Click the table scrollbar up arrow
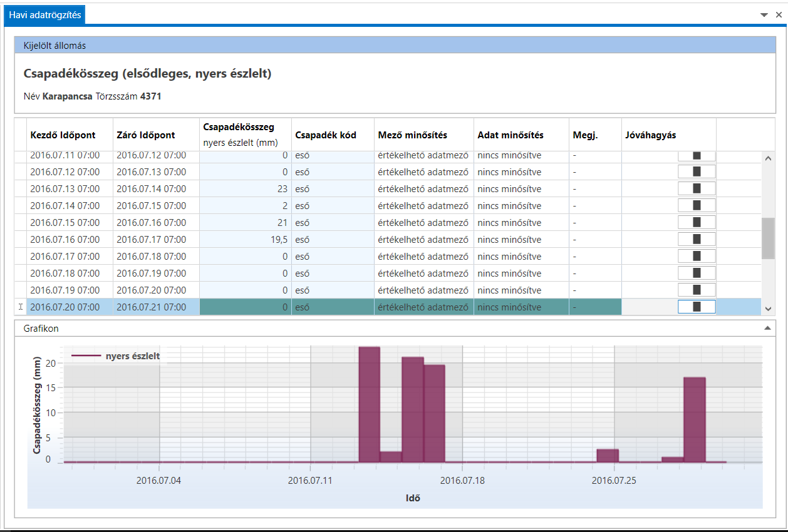Image resolution: width=788 pixels, height=532 pixels. (x=768, y=159)
